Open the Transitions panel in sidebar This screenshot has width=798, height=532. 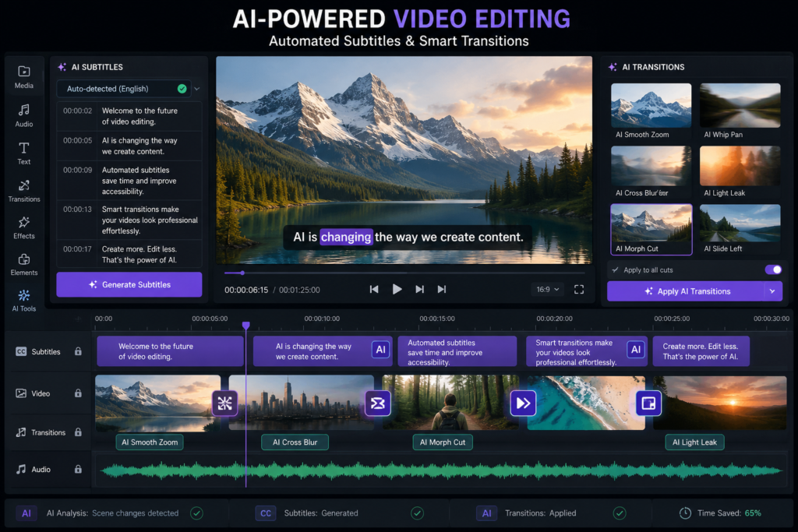[x=24, y=191]
